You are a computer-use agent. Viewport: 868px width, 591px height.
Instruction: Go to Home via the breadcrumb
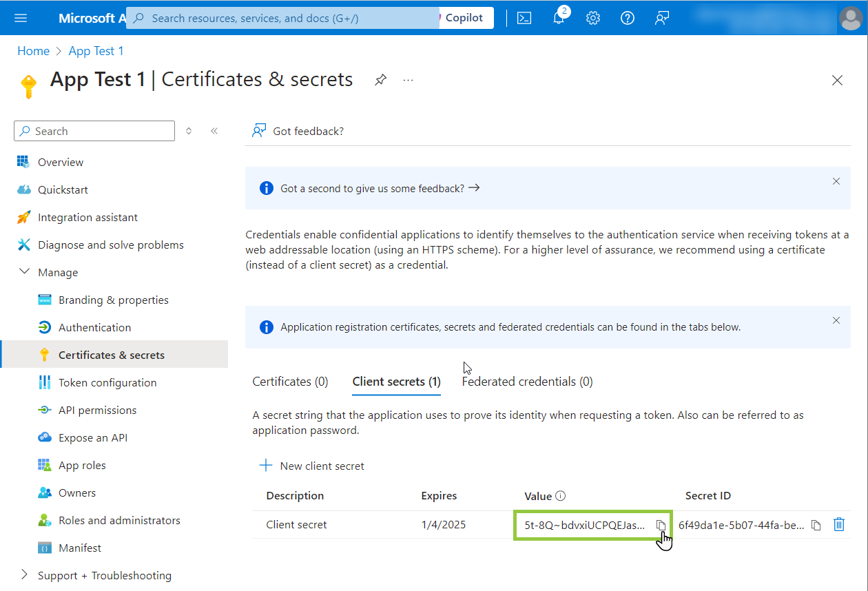(33, 51)
